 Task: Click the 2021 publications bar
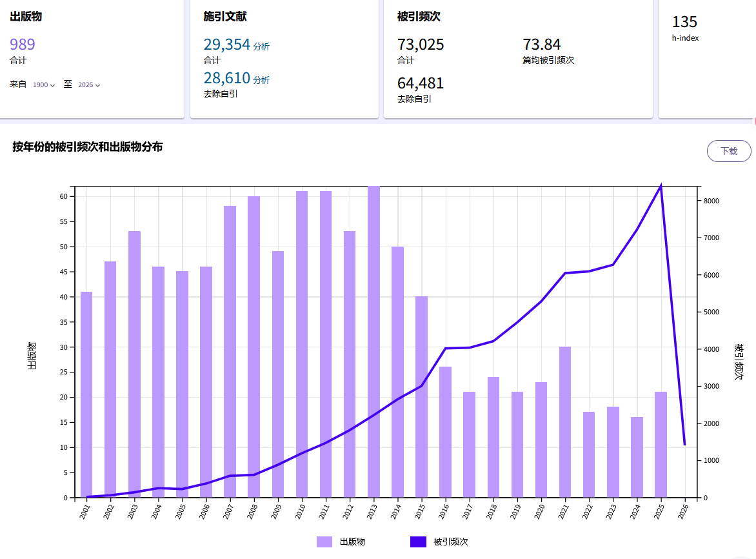coord(565,422)
